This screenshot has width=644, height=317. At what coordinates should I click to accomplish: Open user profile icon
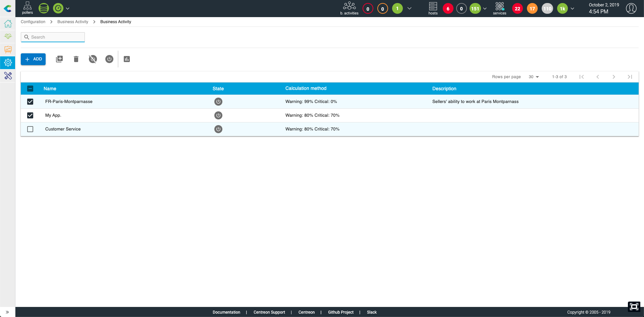coord(631,8)
